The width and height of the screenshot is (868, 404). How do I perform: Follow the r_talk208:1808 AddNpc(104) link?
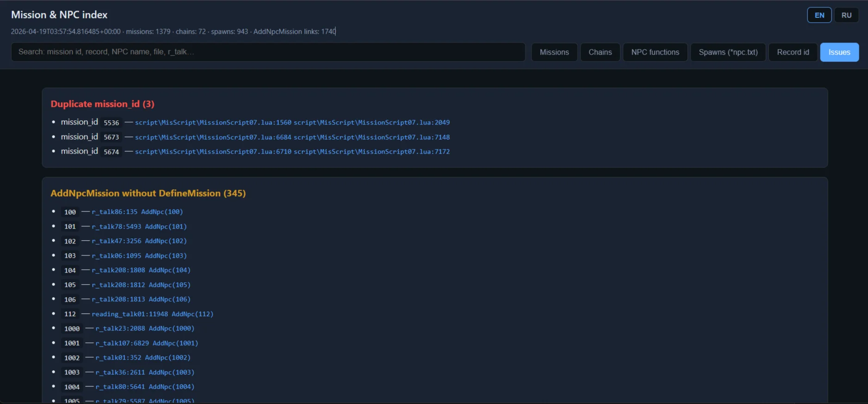pos(141,270)
